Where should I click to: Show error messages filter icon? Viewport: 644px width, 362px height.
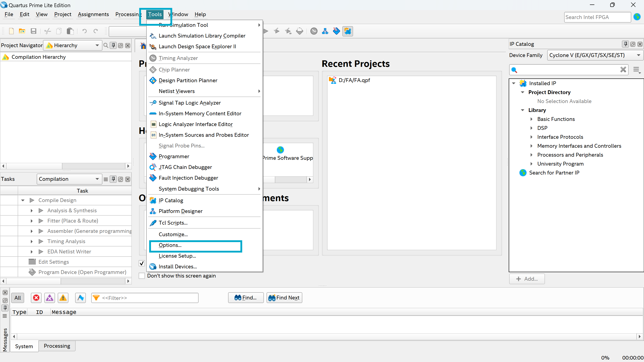(36, 298)
